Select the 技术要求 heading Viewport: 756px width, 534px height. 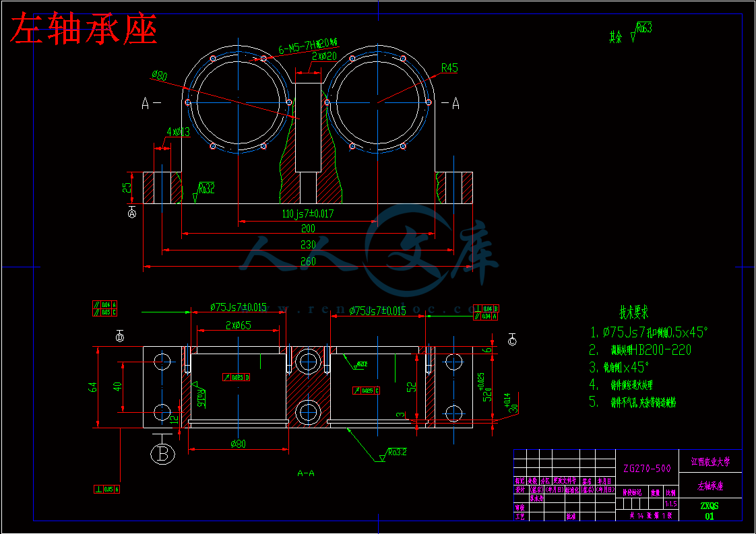point(633,312)
